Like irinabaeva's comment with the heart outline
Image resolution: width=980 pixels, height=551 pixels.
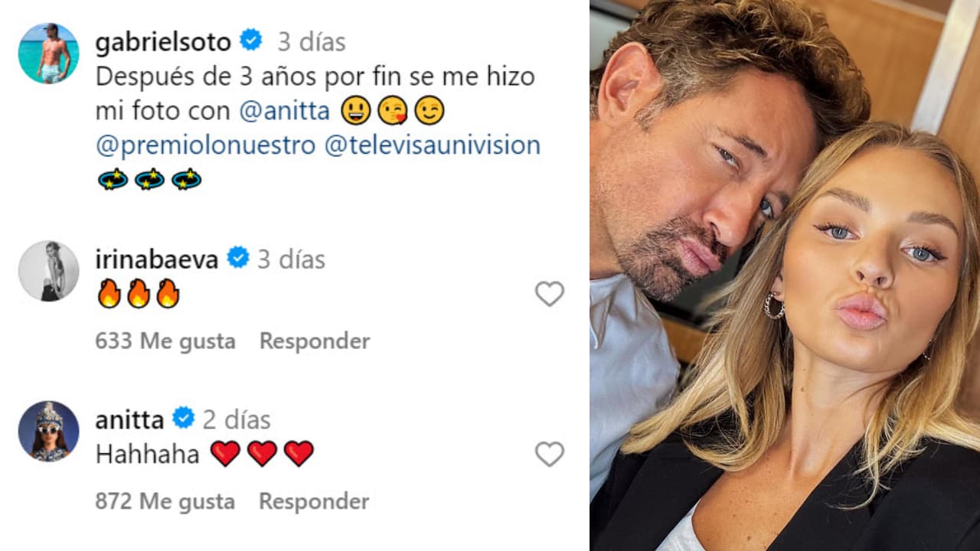549,294
